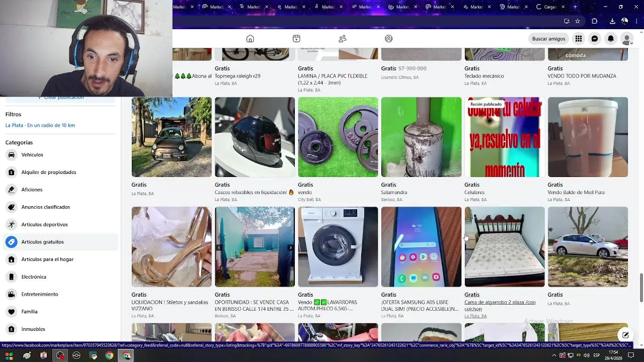Open the Windows Start menu

(x=9, y=355)
